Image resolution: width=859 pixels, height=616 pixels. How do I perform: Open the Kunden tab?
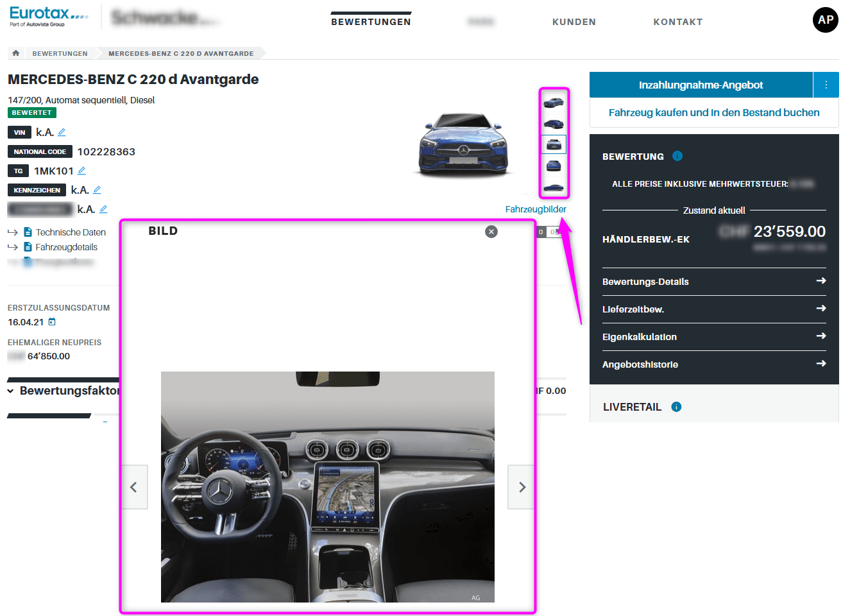pyautogui.click(x=574, y=22)
